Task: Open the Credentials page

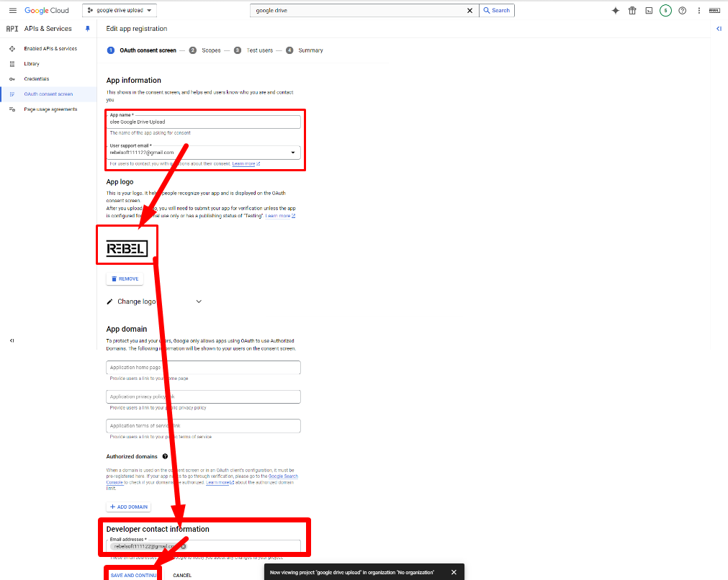Action: [37, 79]
